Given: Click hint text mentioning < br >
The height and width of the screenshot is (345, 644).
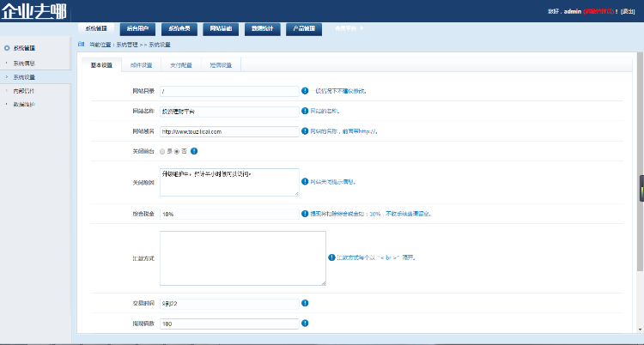Looking at the screenshot, I should click(x=376, y=258).
